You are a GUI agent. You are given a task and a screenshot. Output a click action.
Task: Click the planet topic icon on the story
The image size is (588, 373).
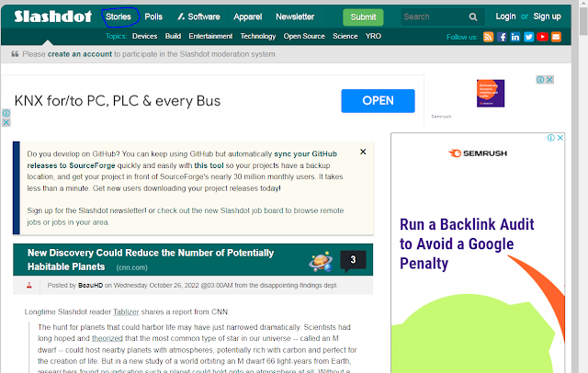click(x=321, y=261)
